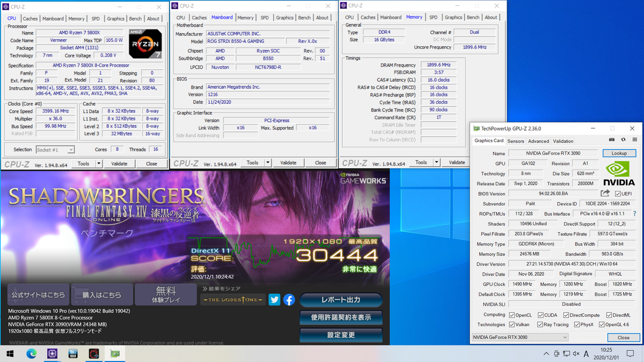Open The Lodestone share banner
Viewport: 644px width, 362px height.
233,300
